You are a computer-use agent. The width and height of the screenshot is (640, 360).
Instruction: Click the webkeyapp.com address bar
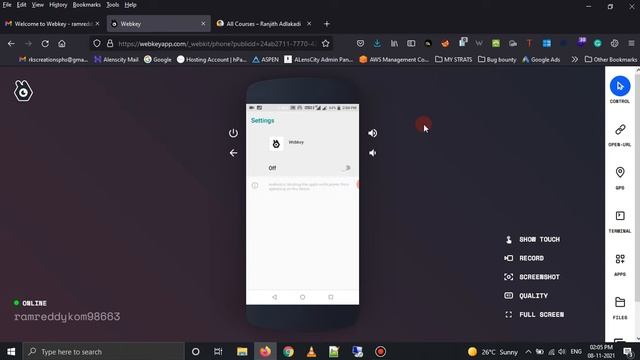217,44
